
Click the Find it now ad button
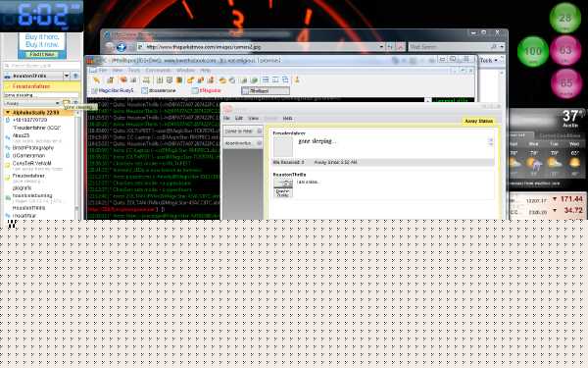(42, 54)
